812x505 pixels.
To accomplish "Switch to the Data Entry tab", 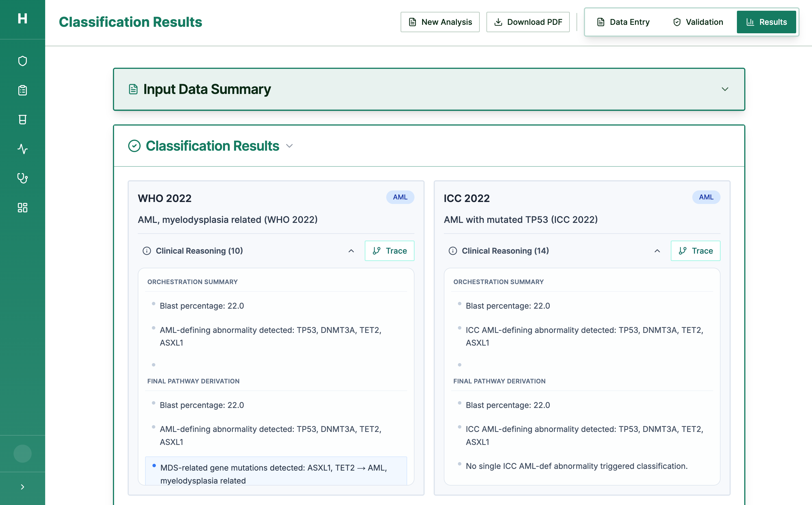I will [623, 22].
